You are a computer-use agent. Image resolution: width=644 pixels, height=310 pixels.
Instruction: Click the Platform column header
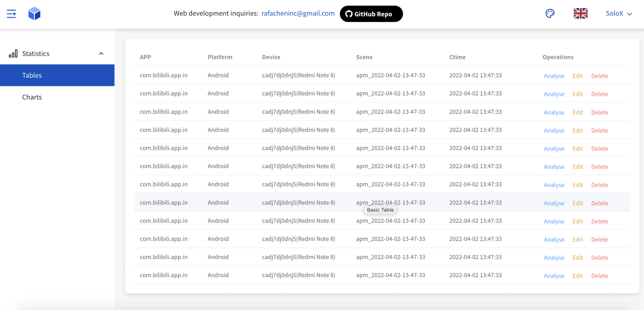coord(220,57)
